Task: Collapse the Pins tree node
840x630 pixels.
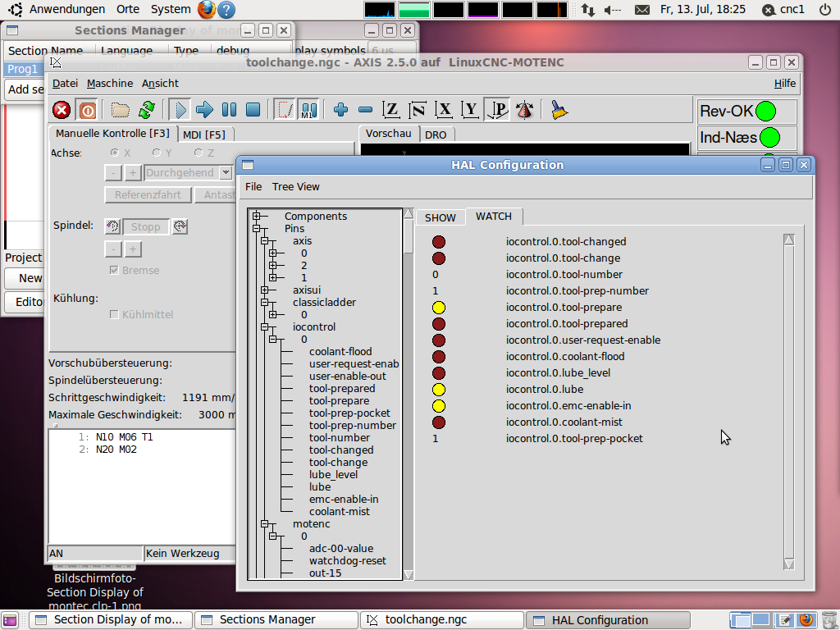Action: coord(257,228)
